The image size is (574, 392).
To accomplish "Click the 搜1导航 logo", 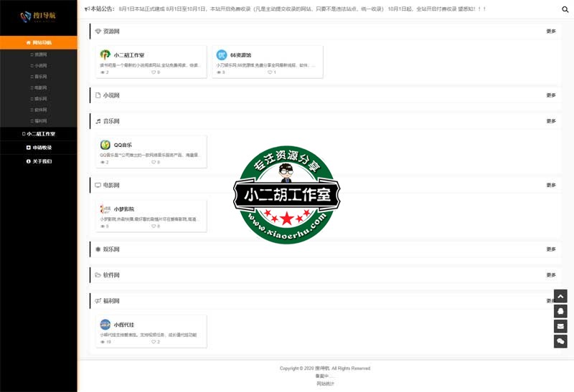I will 34,16.
